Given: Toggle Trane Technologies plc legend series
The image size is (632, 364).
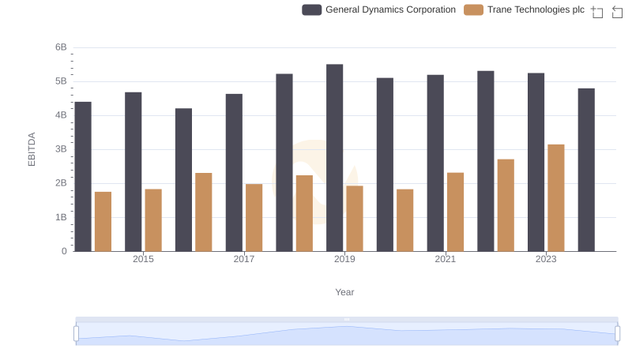Looking at the screenshot, I should pyautogui.click(x=524, y=9).
